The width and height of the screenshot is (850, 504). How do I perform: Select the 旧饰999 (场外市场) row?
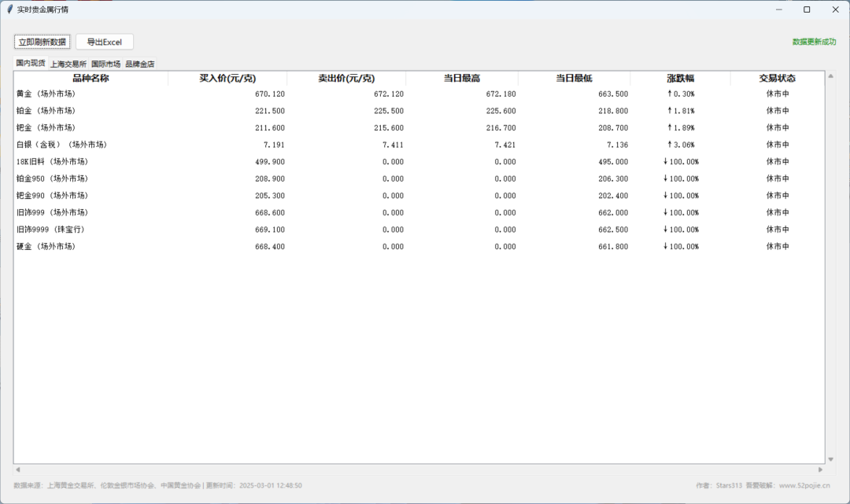tap(419, 212)
